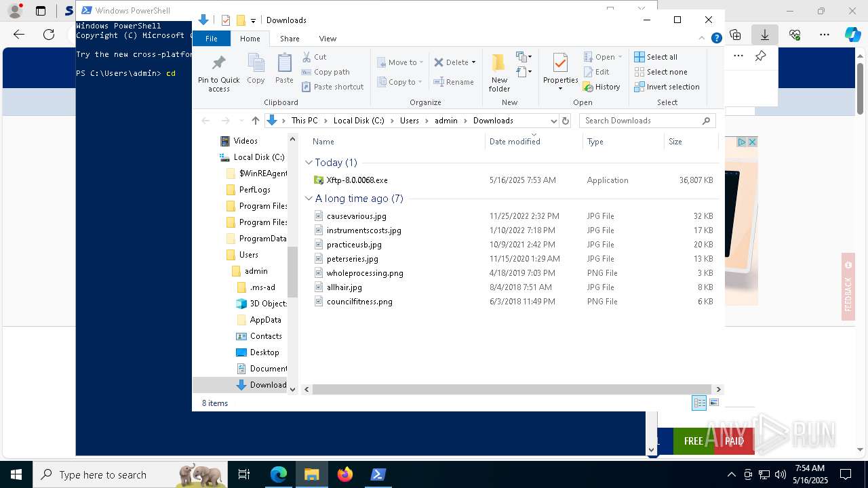The height and width of the screenshot is (488, 868).
Task: Select causevarious.jpg file
Action: click(356, 216)
